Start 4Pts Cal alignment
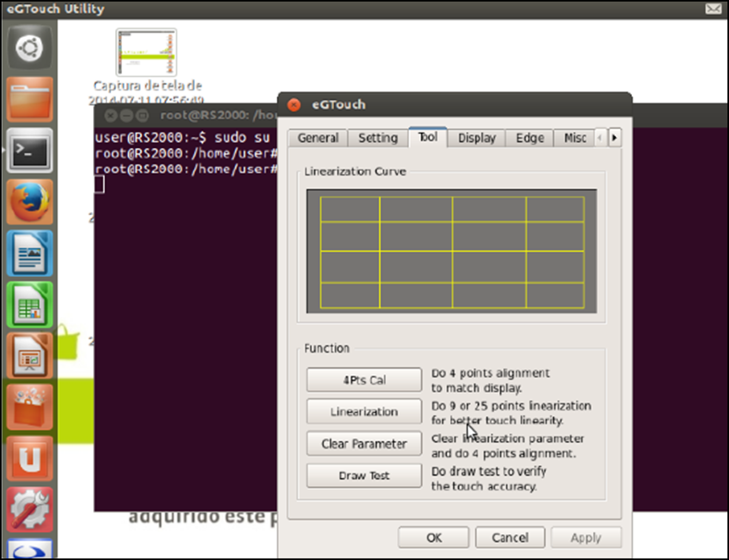This screenshot has height=560, width=729. pyautogui.click(x=364, y=380)
